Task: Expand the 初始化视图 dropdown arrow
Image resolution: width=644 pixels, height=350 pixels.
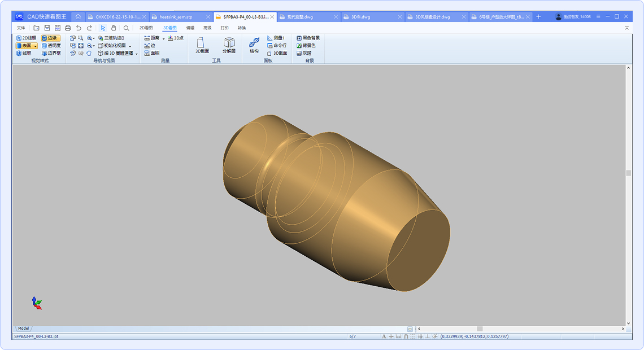Action: 130,46
